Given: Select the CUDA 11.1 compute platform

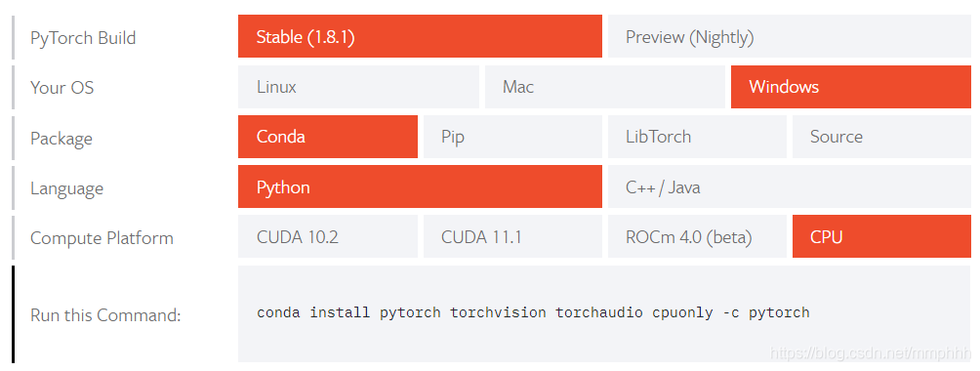Looking at the screenshot, I should coord(512,236).
